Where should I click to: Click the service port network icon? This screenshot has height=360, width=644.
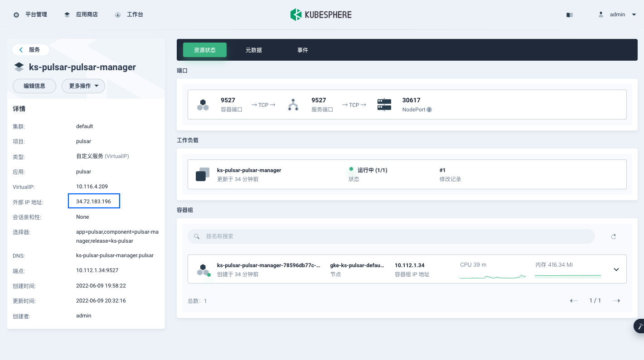tap(294, 105)
